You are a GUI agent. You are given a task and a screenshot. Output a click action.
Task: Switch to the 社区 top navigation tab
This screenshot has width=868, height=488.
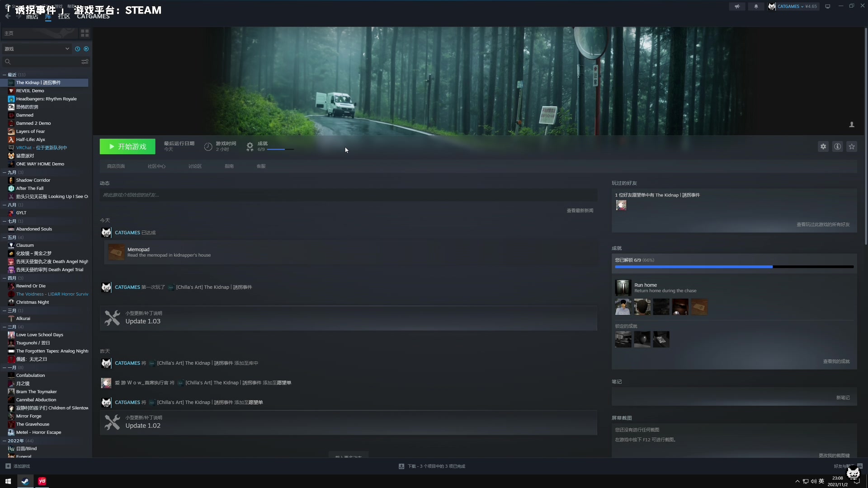click(x=64, y=17)
